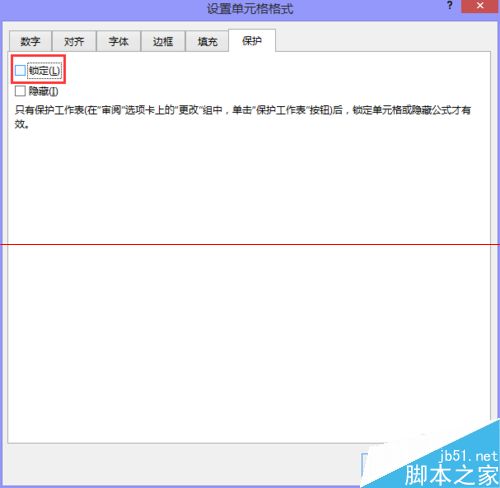
Task: Switch to the 数字 tab
Action: [30, 41]
